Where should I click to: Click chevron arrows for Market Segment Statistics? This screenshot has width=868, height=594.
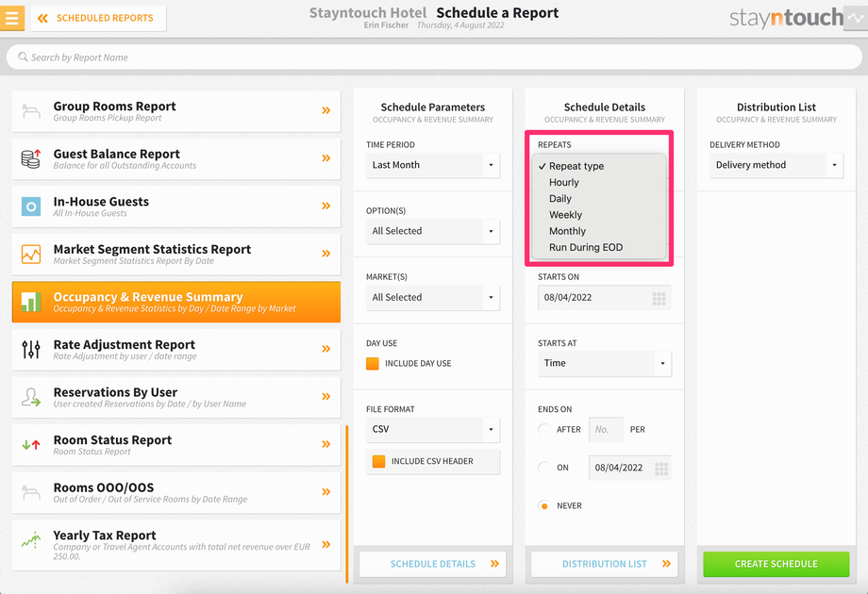(326, 254)
